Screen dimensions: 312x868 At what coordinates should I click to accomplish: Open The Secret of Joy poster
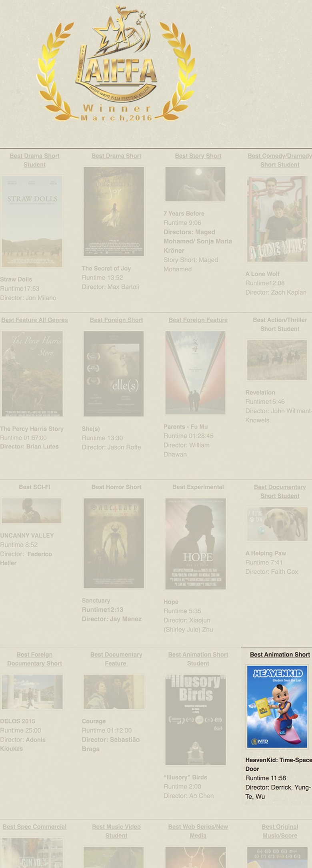(x=114, y=211)
